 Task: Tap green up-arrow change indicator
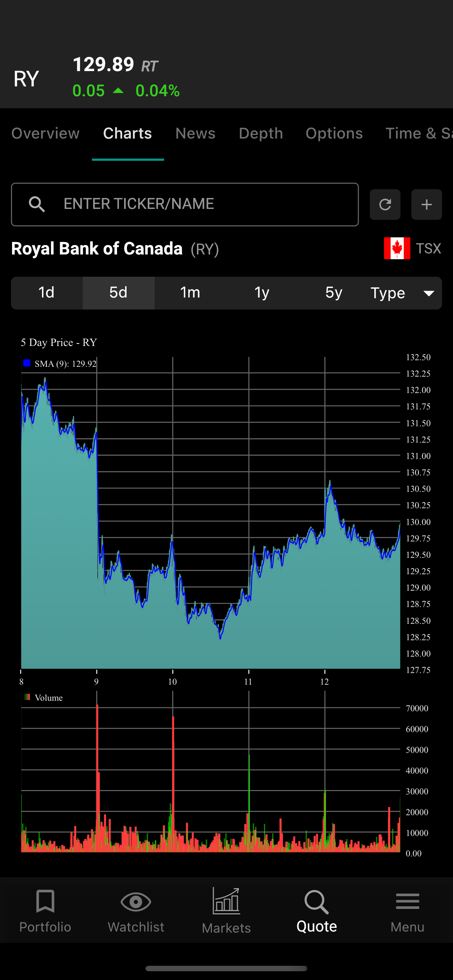click(x=119, y=90)
